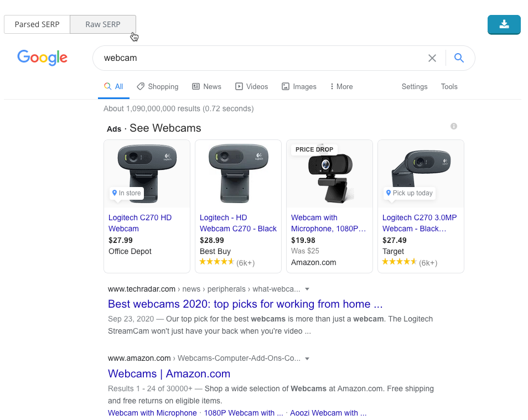Click the ads info icon
The width and height of the screenshot is (528, 420).
click(x=454, y=126)
